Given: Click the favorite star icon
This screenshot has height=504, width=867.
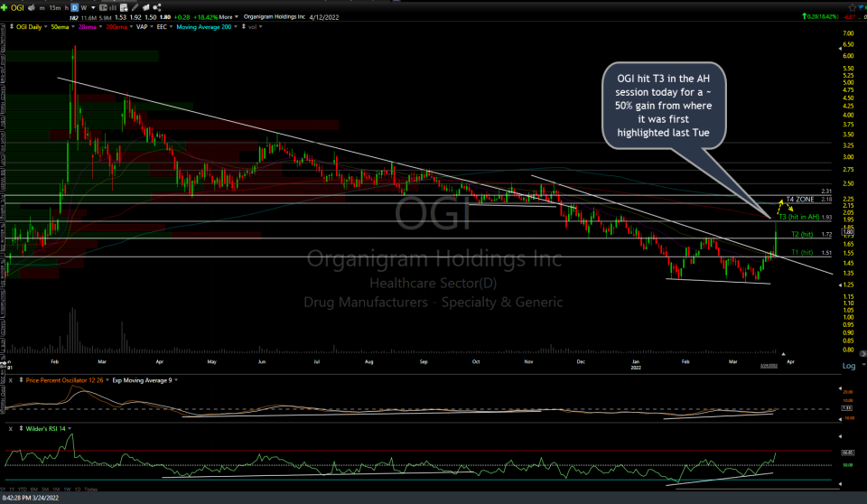Looking at the screenshot, I should click(x=852, y=7).
